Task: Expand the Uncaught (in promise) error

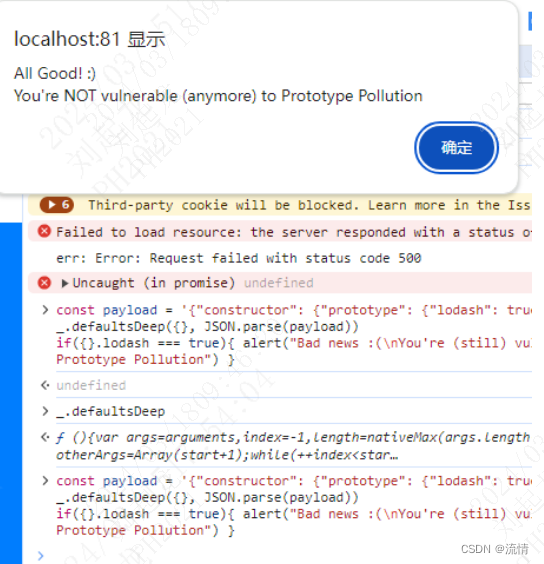Action: point(65,283)
